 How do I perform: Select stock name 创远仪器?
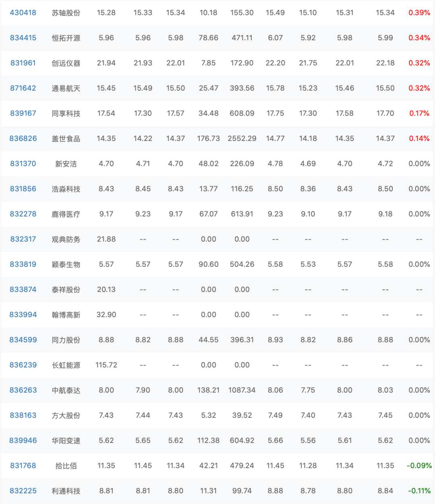point(66,63)
